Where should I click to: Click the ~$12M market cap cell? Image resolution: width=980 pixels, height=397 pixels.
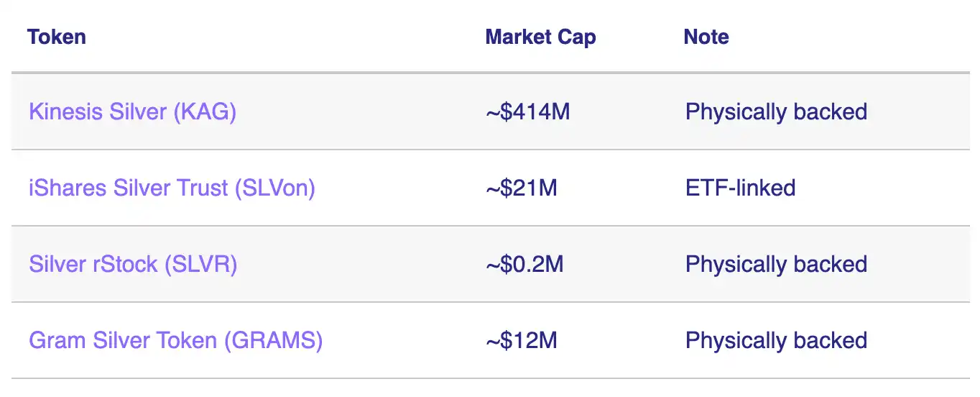(522, 340)
